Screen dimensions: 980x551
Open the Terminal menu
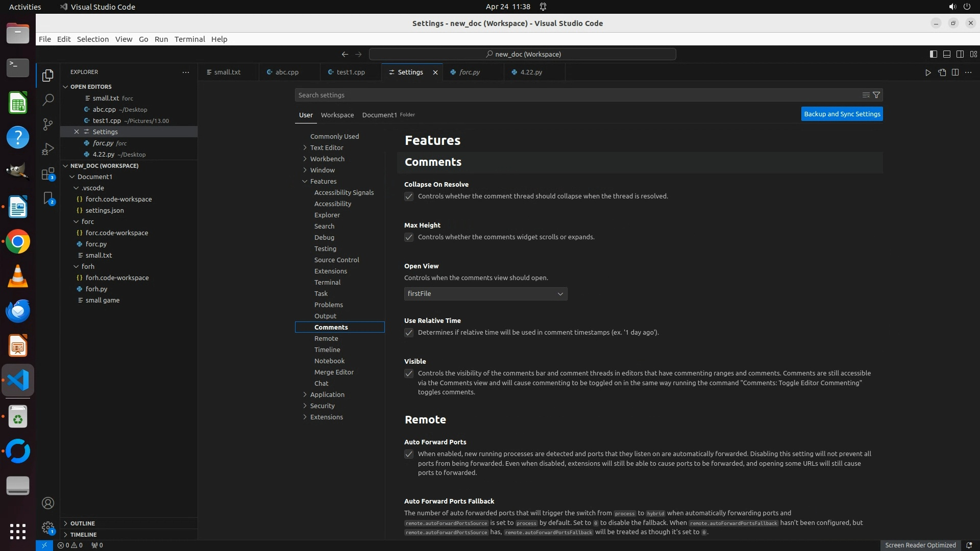click(189, 39)
